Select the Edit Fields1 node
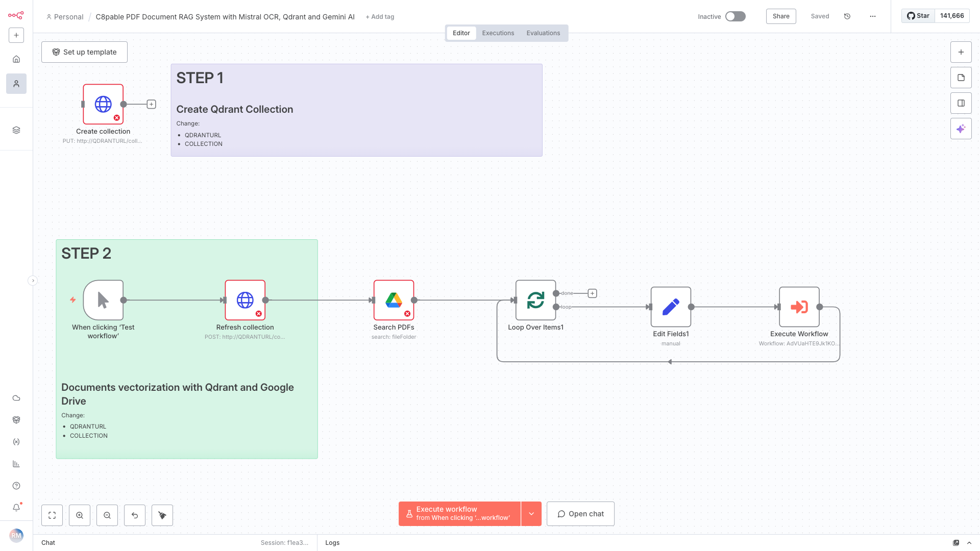The width and height of the screenshot is (980, 551). coord(671,307)
